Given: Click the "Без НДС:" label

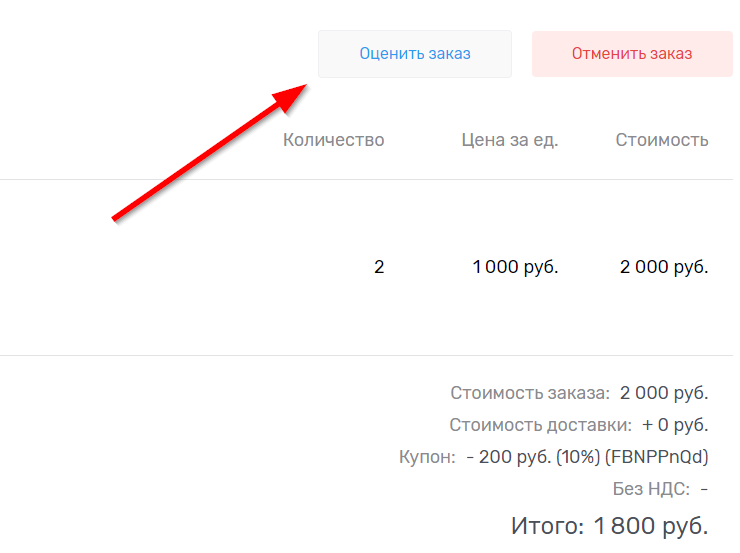Looking at the screenshot, I should 651,490.
